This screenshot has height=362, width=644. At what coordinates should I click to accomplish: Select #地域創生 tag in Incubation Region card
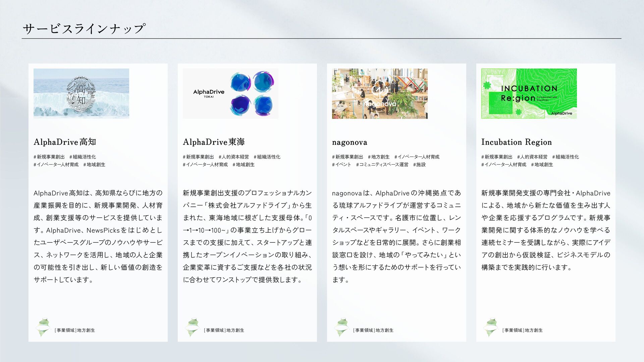click(542, 165)
